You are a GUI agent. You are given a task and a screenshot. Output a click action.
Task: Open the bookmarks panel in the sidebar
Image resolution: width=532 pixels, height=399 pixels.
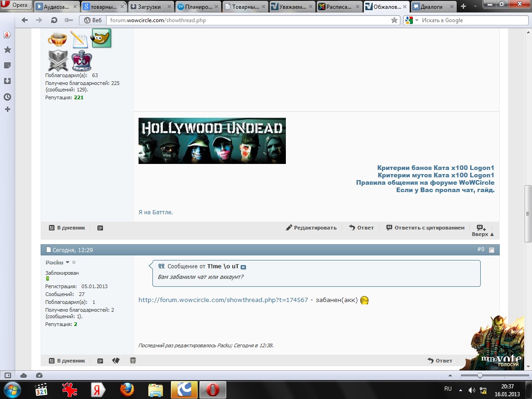coord(7,50)
